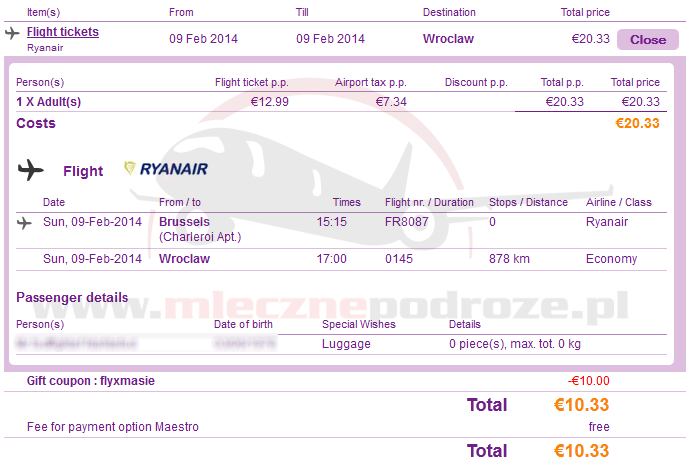Click the Economy class label
The image size is (688, 462).
(611, 259)
